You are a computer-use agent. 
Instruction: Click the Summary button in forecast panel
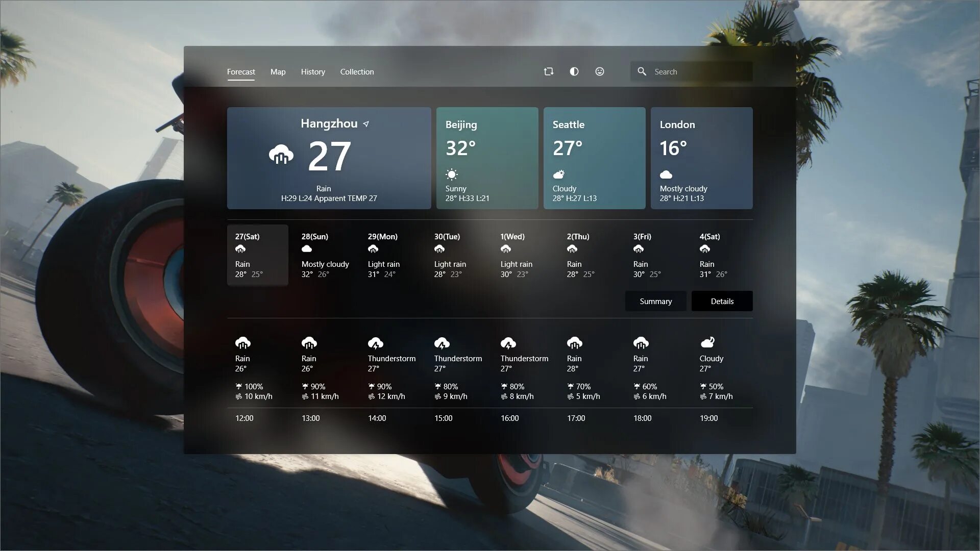[x=655, y=300]
